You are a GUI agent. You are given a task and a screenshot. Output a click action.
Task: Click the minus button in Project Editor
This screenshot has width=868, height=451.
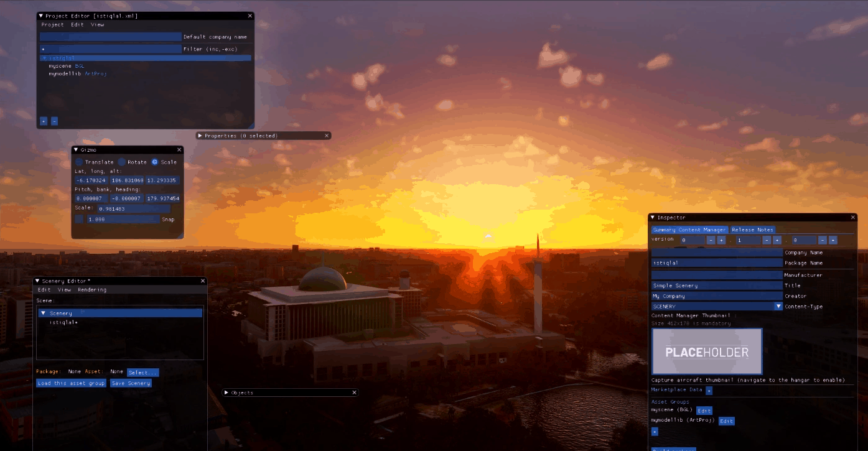pos(54,121)
